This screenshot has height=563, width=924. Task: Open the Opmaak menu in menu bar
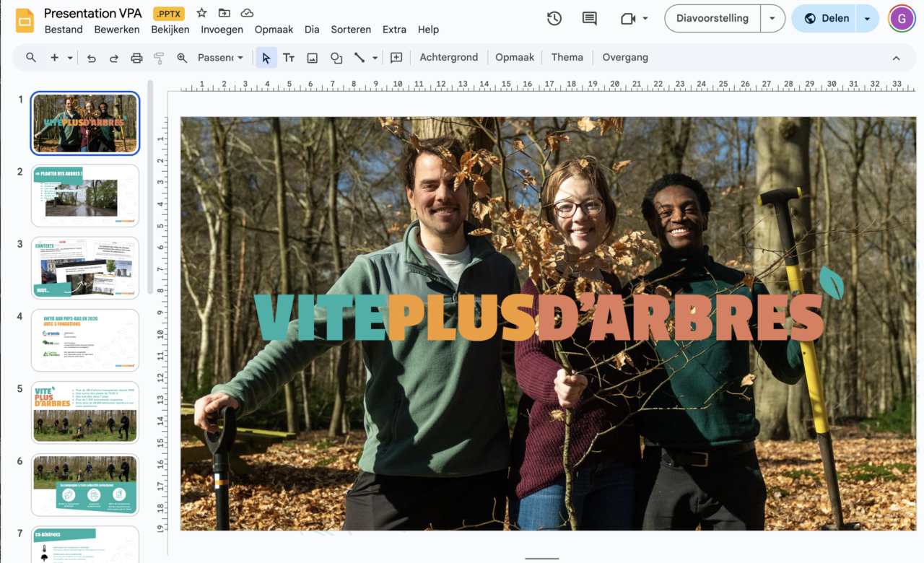274,30
